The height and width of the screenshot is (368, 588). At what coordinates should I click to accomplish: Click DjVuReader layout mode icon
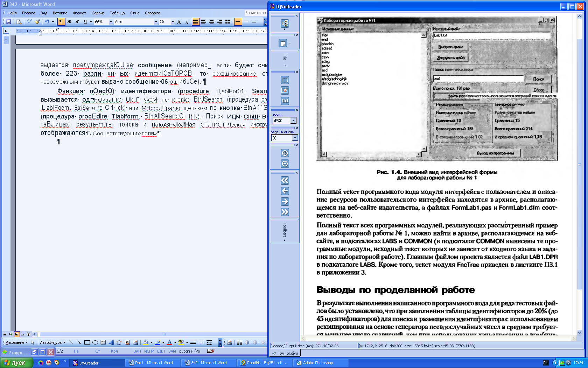click(x=285, y=23)
